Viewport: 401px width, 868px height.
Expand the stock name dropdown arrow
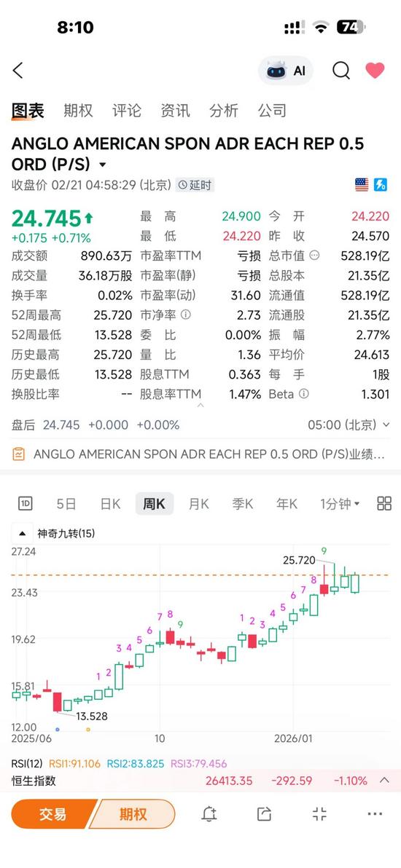[102, 165]
